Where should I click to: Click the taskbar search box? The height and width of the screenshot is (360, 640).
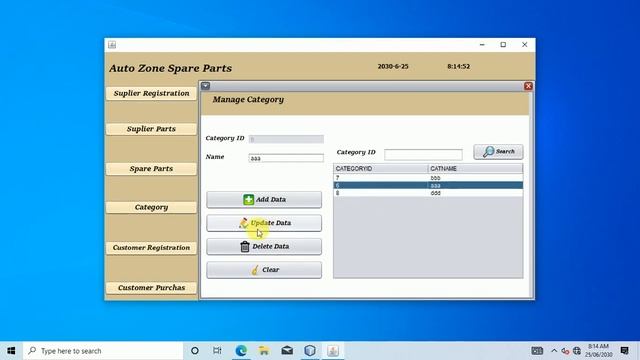[x=103, y=351]
